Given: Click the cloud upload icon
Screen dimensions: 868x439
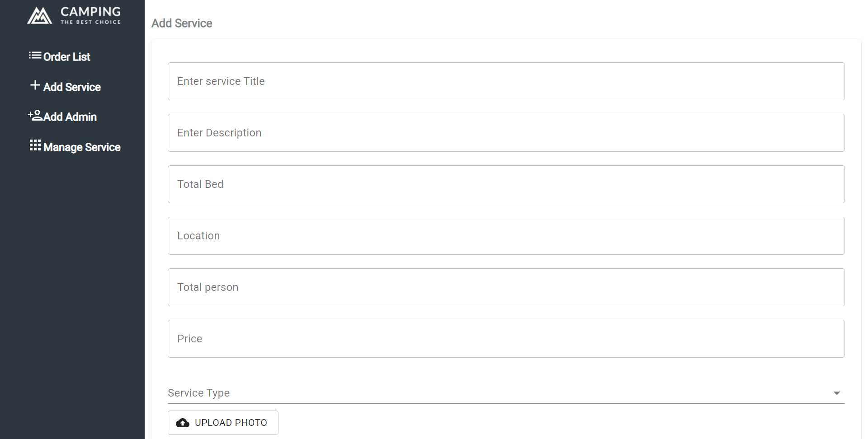Looking at the screenshot, I should click(183, 423).
